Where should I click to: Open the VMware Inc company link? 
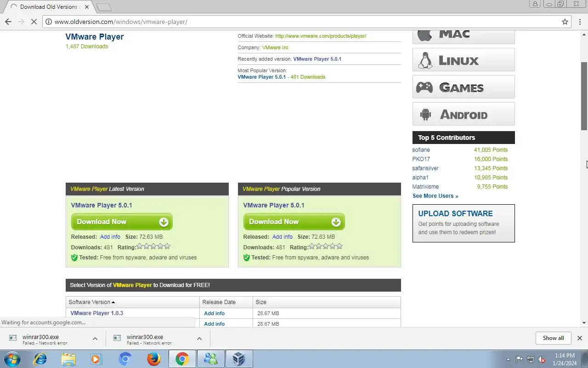pyautogui.click(x=275, y=47)
